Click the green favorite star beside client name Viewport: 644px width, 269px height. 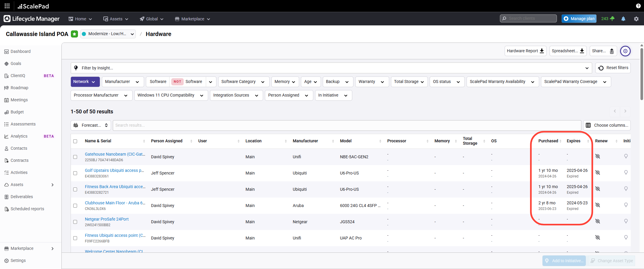click(74, 34)
